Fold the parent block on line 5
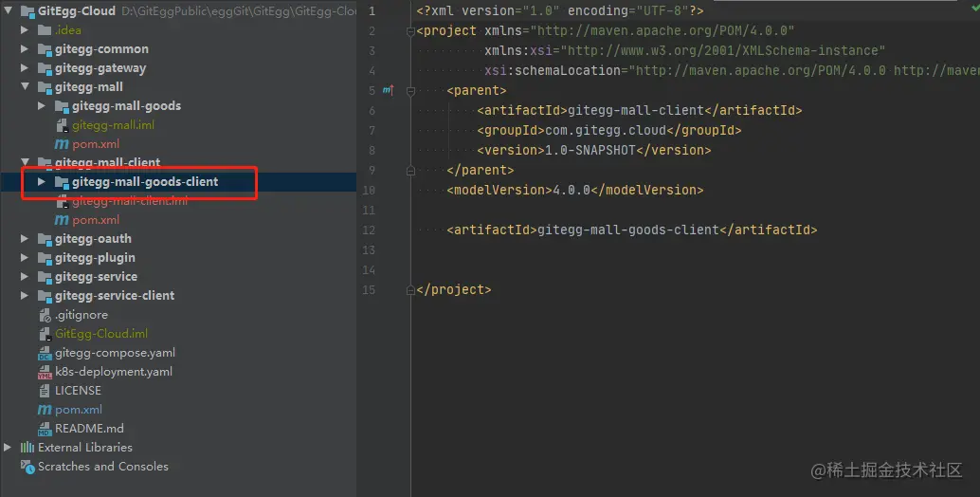Viewport: 980px width, 497px height. (410, 91)
